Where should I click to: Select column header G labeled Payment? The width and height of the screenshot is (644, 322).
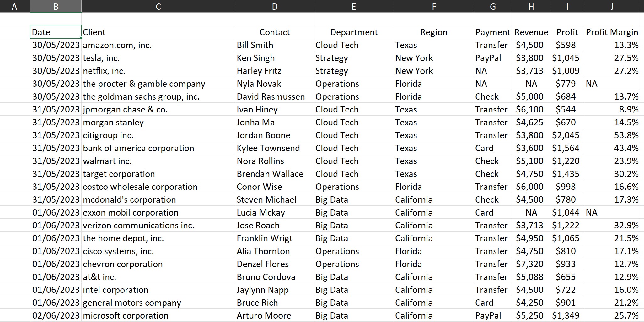[x=492, y=6]
